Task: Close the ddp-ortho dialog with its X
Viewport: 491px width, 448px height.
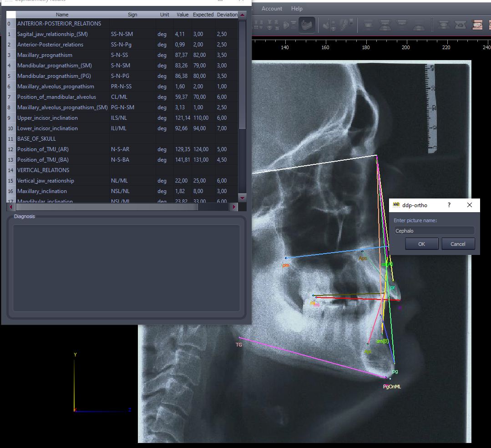Action: 470,205
